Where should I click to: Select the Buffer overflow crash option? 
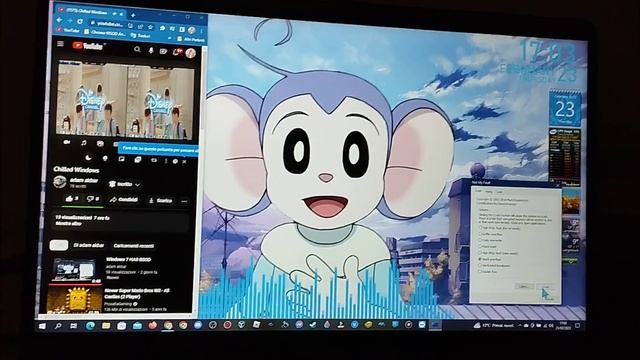491,234
